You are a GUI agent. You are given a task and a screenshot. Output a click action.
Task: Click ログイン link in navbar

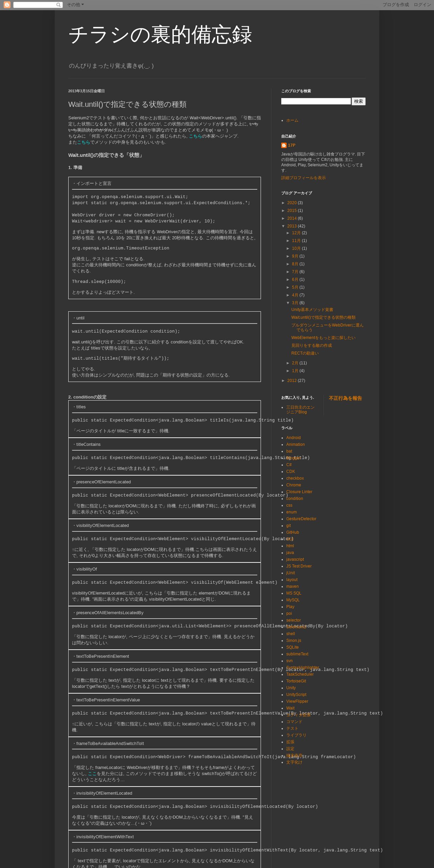(x=422, y=5)
